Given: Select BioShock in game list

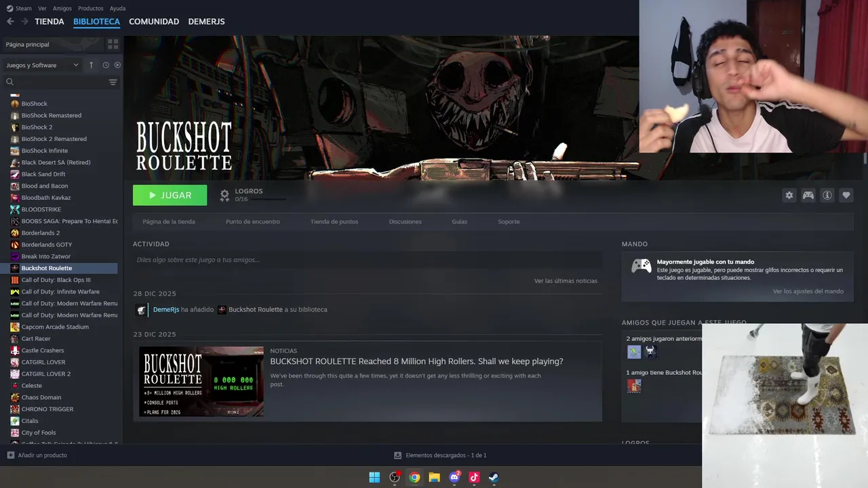Looking at the screenshot, I should (35, 104).
